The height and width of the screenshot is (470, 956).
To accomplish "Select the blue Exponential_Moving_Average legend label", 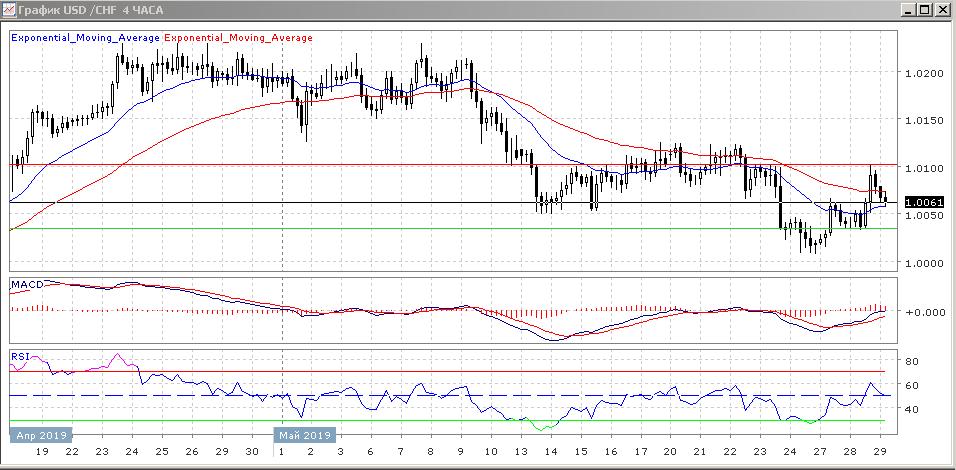I will pyautogui.click(x=85, y=38).
